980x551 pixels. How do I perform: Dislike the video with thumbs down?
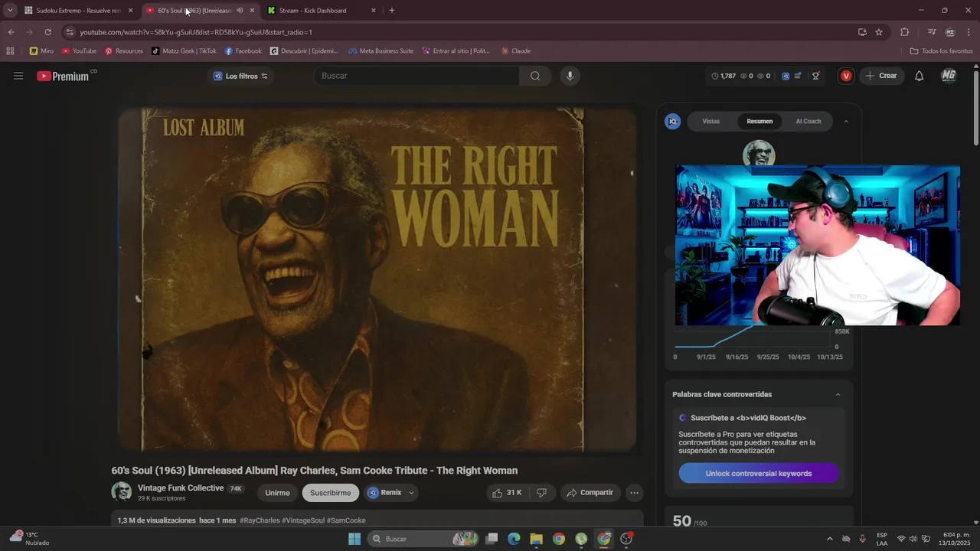(x=541, y=493)
